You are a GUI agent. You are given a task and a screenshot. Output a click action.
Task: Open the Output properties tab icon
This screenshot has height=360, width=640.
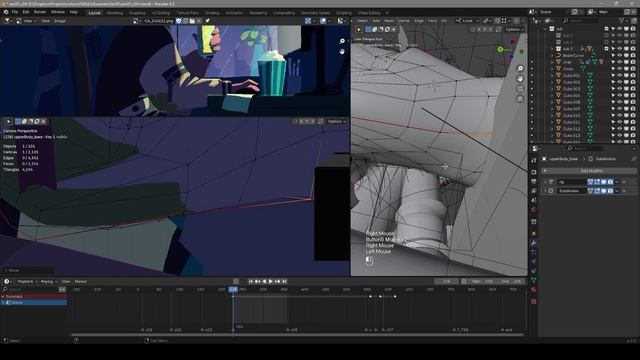[533, 182]
